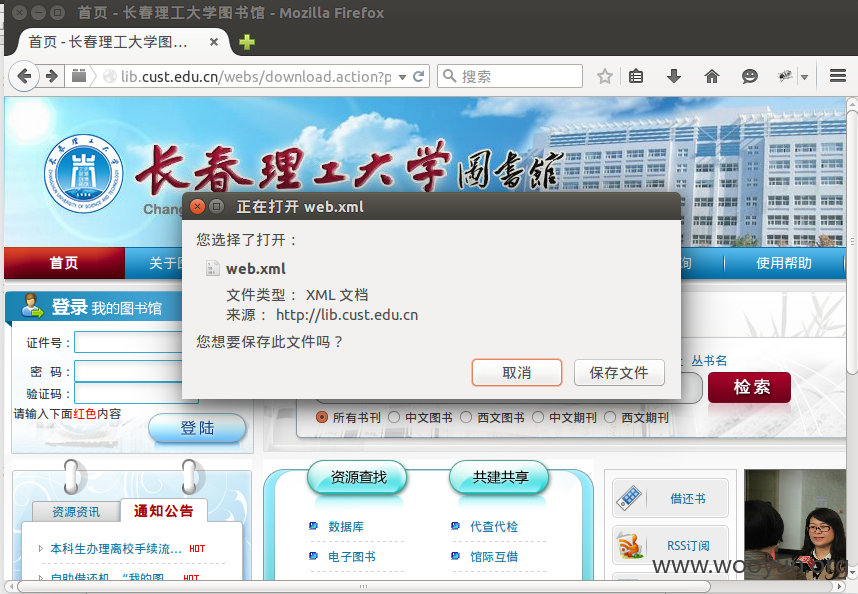Screen dimensions: 858x594
Task: Switch to the 资源资讯 tab
Action: [x=76, y=511]
